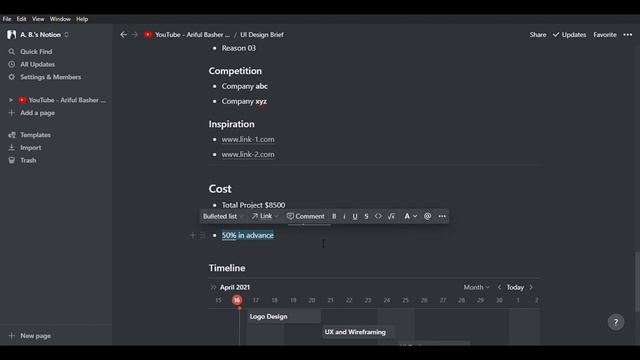640x360 pixels.
Task: Open www.link-2.com link
Action: pyautogui.click(x=248, y=154)
